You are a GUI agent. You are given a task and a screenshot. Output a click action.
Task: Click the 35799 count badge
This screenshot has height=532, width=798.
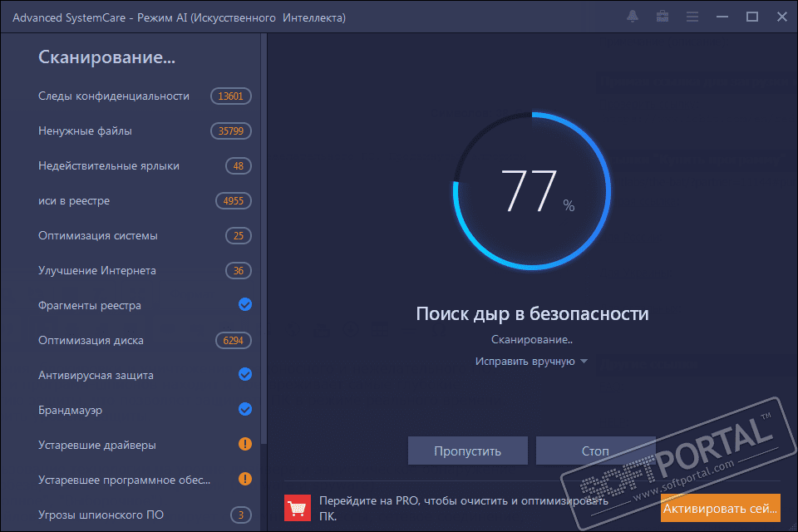click(x=231, y=131)
